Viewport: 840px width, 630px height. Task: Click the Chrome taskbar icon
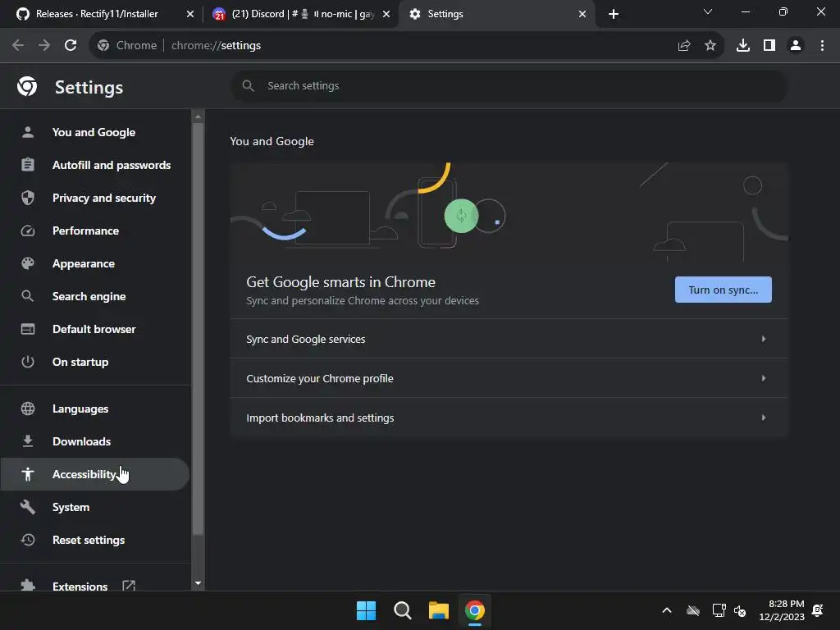pos(475,610)
